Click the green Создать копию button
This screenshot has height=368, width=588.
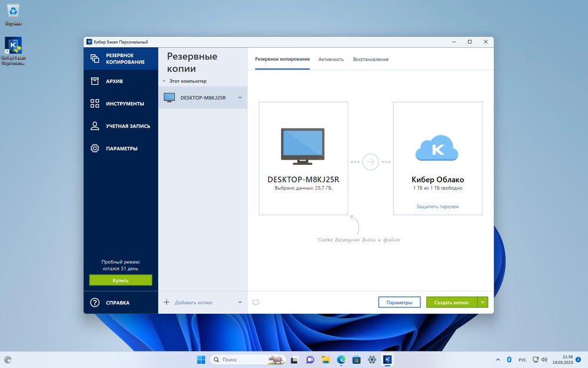[x=452, y=302]
